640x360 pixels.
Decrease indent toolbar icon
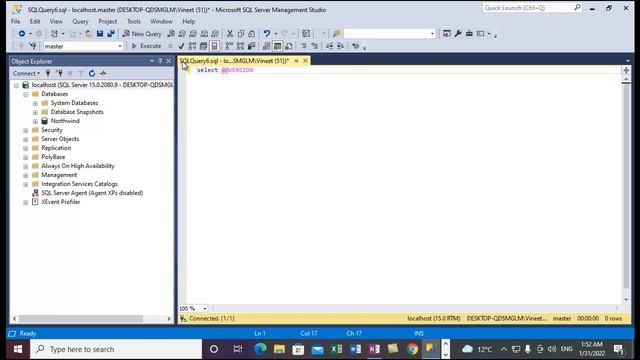pos(329,46)
